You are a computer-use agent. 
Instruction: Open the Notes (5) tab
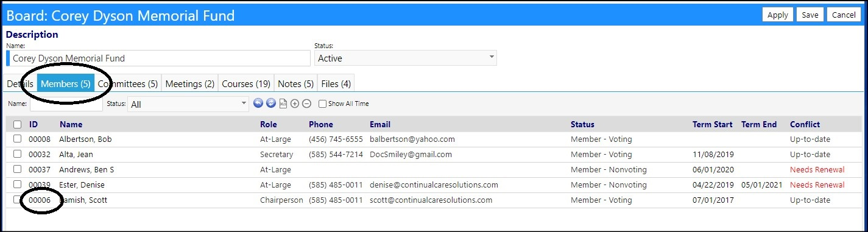(296, 83)
